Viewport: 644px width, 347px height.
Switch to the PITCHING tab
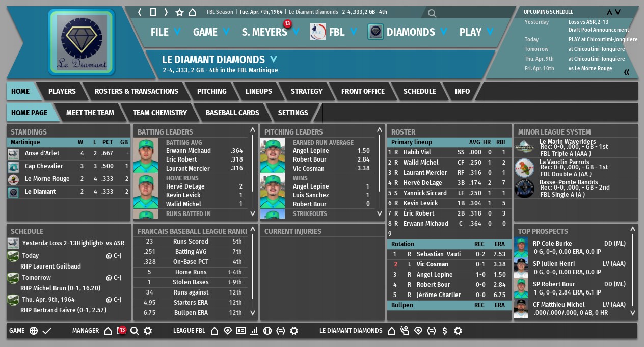[211, 91]
